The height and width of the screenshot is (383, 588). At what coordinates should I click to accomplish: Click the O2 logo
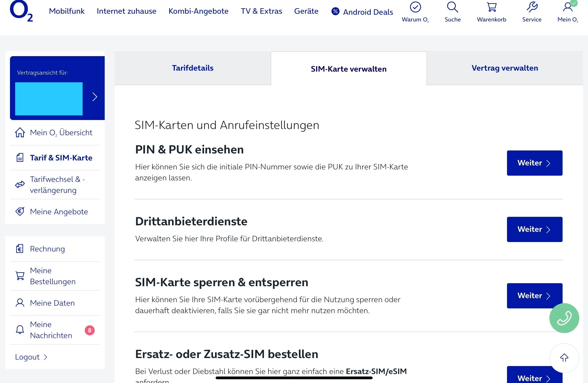tap(21, 11)
